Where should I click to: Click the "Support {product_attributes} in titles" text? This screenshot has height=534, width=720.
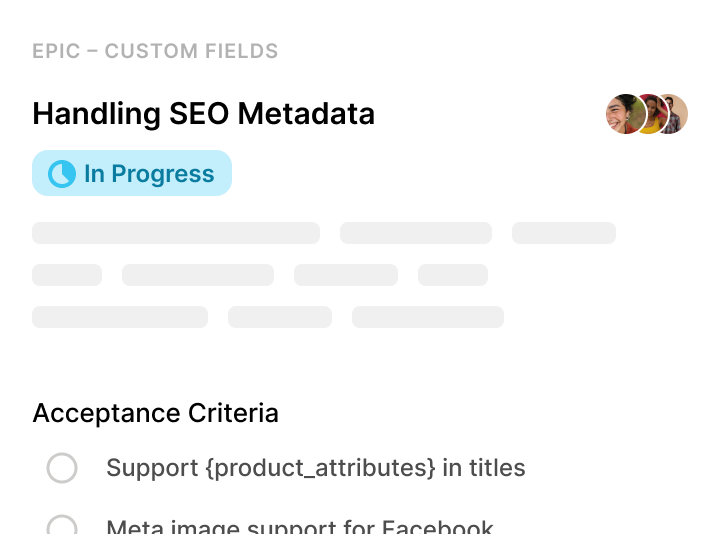tap(315, 468)
